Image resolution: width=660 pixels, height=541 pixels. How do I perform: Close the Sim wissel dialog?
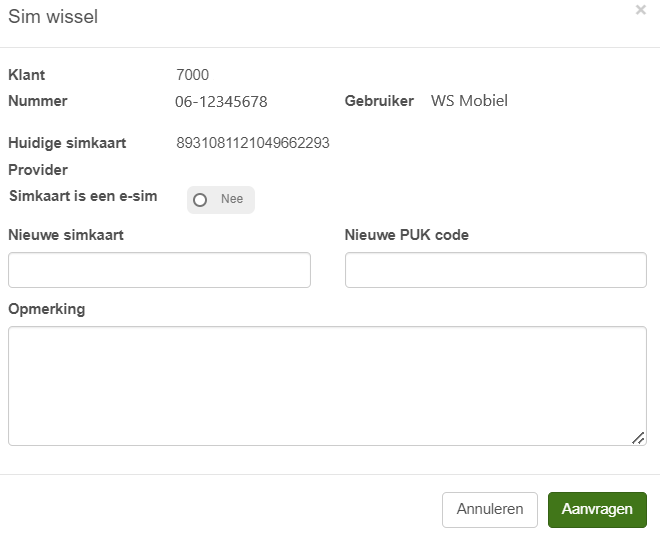pyautogui.click(x=640, y=10)
